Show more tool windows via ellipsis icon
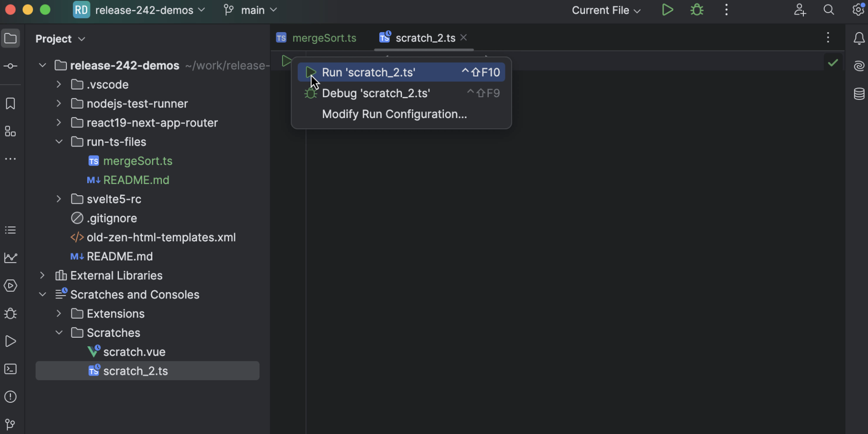Screen dimensions: 868x434 click(10, 159)
